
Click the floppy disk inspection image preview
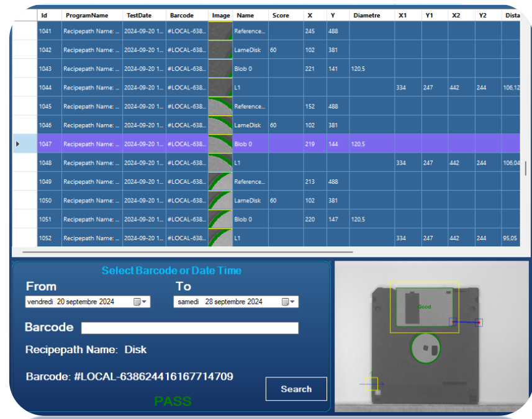(431, 336)
